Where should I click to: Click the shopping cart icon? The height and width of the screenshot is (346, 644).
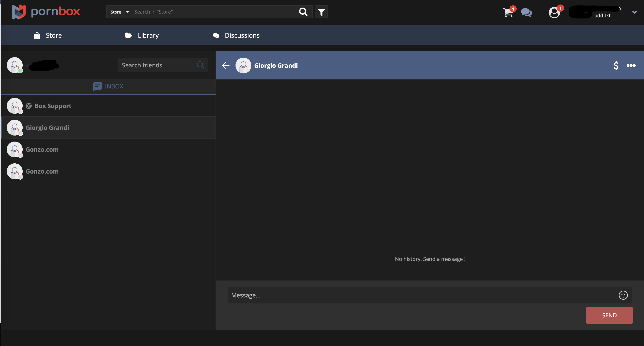point(508,12)
